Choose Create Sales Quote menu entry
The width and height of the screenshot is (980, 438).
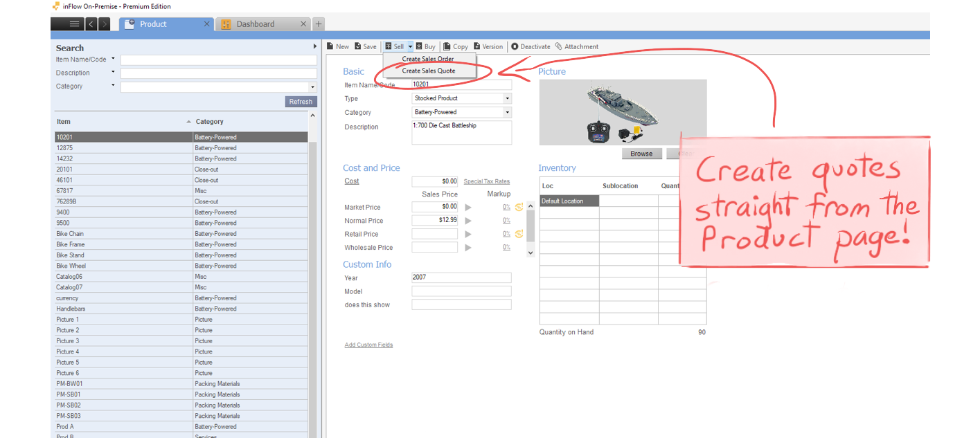click(429, 71)
